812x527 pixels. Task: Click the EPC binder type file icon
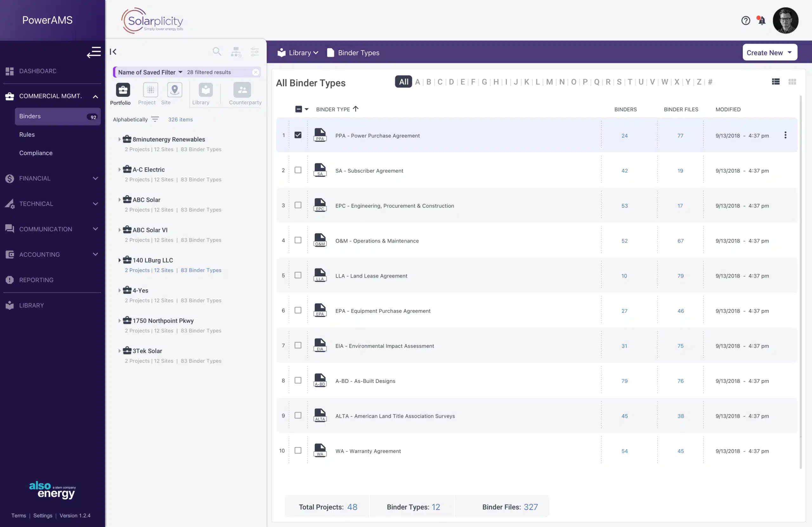(320, 205)
